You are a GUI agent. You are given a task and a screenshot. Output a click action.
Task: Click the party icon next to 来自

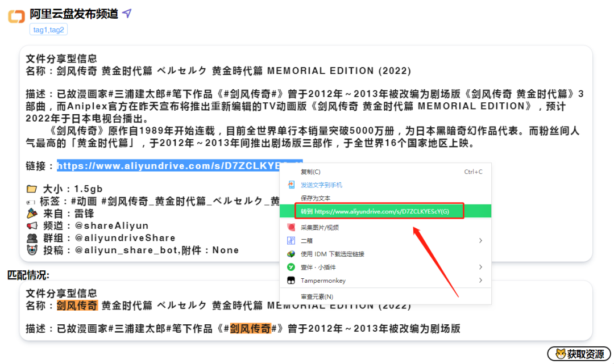pos(32,214)
